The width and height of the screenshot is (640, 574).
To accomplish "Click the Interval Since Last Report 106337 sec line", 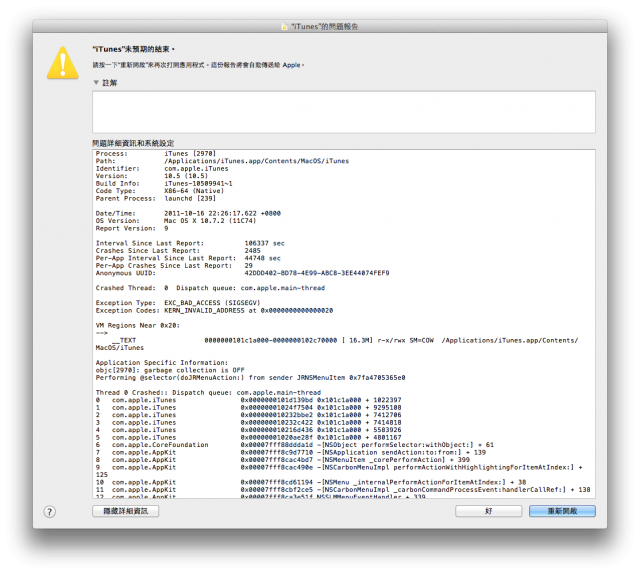I will click(x=190, y=243).
